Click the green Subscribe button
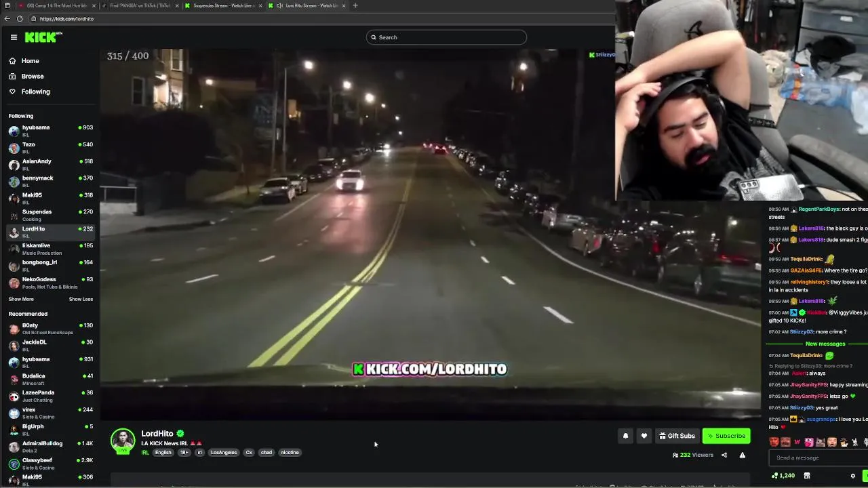 coord(726,436)
